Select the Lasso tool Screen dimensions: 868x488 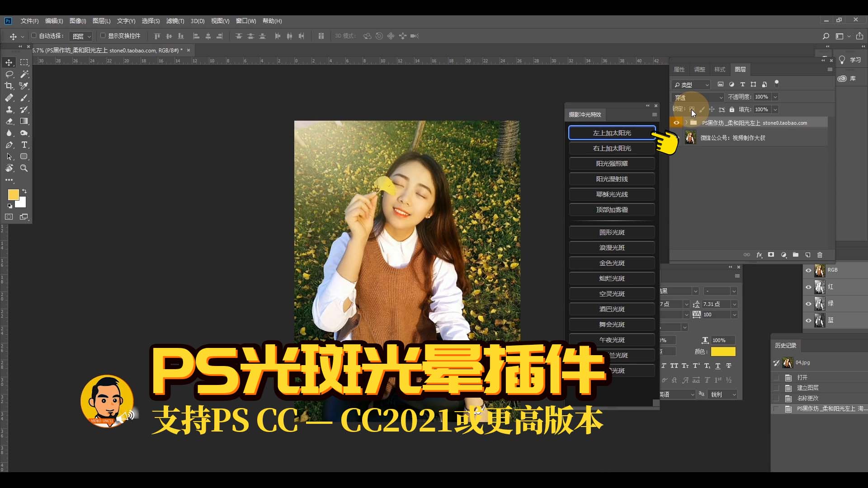pos(9,74)
